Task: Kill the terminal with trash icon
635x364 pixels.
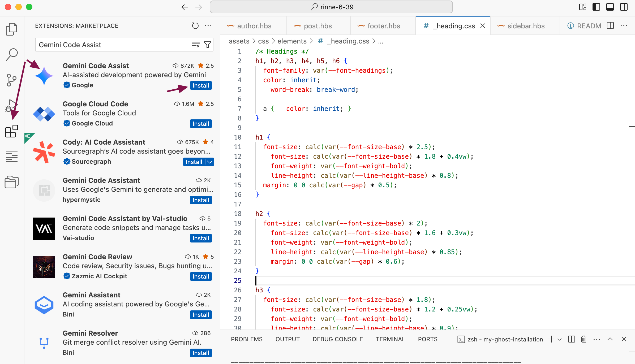Action: pos(583,339)
